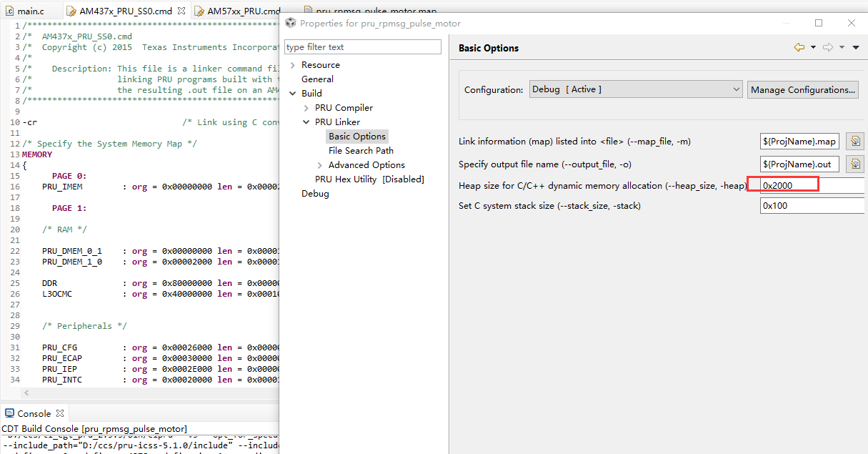This screenshot has height=454, width=868.
Task: Close the Console view tab
Action: [60, 413]
